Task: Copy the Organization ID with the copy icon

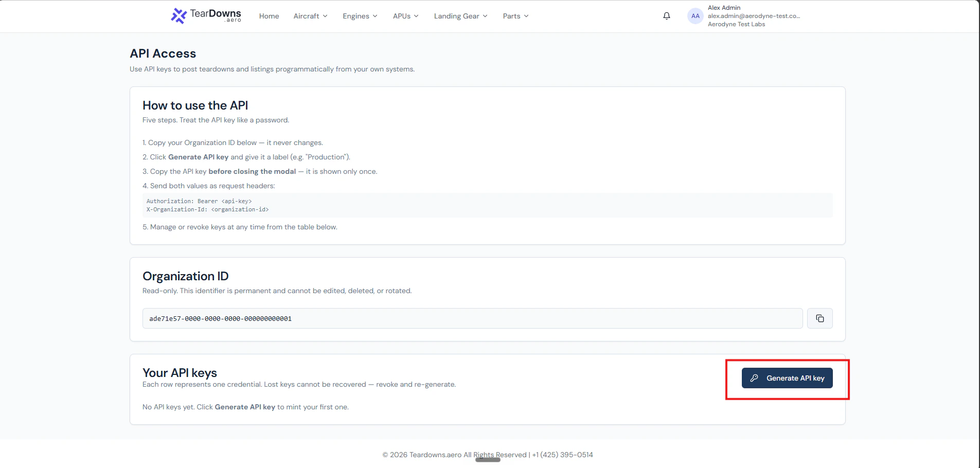Action: tap(820, 318)
